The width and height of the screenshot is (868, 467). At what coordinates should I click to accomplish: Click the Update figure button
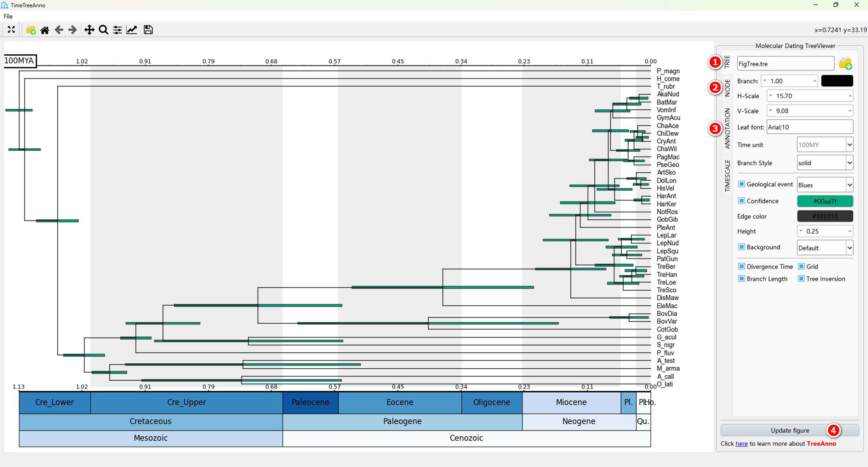point(790,430)
